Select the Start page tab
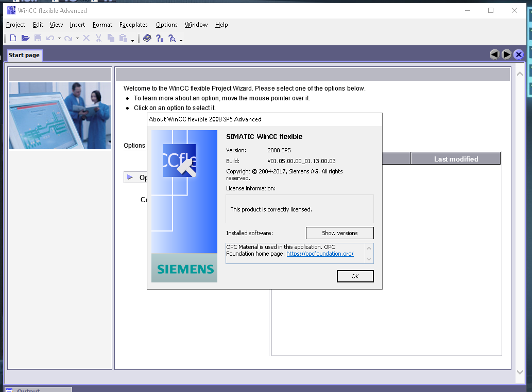 click(x=24, y=55)
